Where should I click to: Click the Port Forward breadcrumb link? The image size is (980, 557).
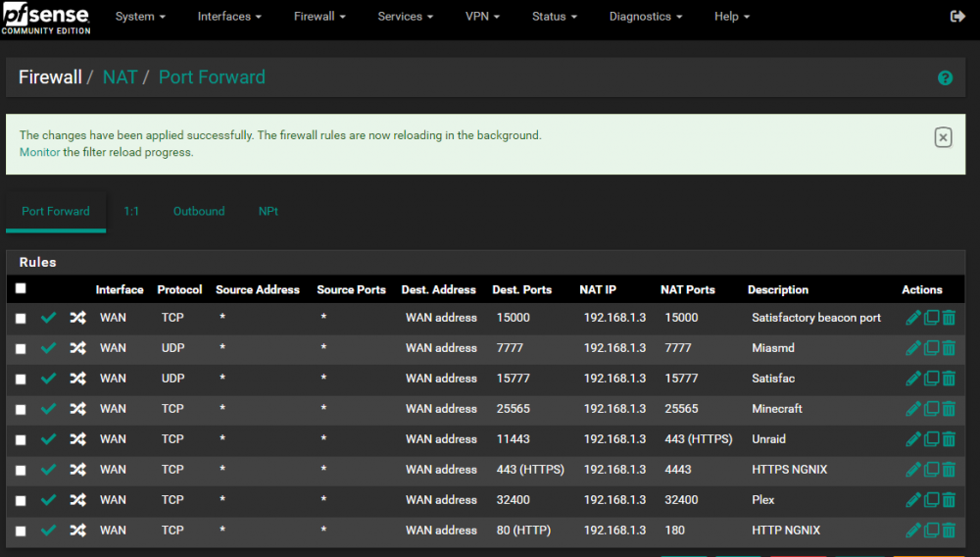[212, 76]
